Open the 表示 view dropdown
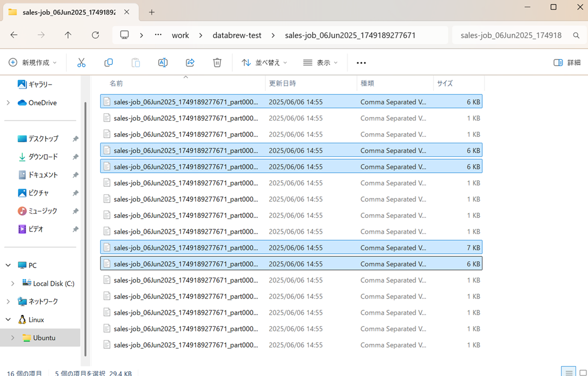The width and height of the screenshot is (588, 376). (320, 63)
